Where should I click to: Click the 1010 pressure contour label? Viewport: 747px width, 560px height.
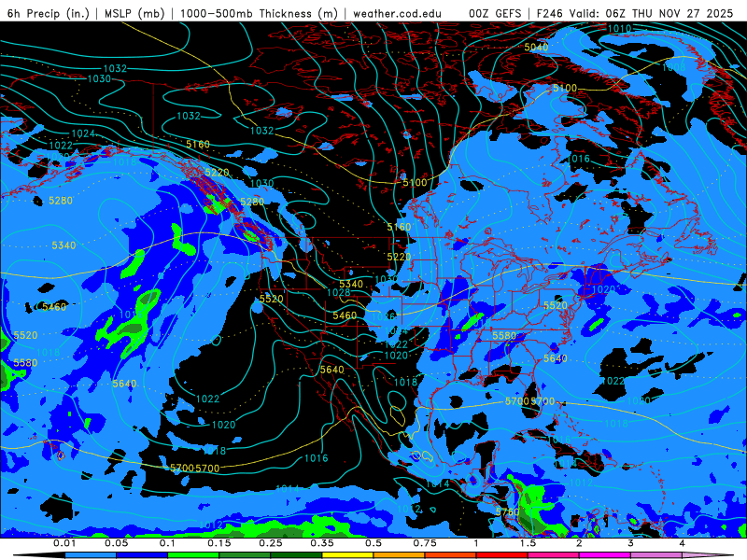[x=619, y=29]
